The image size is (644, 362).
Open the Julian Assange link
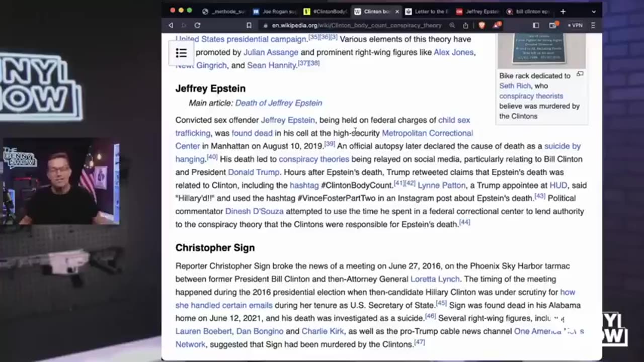pos(271,52)
